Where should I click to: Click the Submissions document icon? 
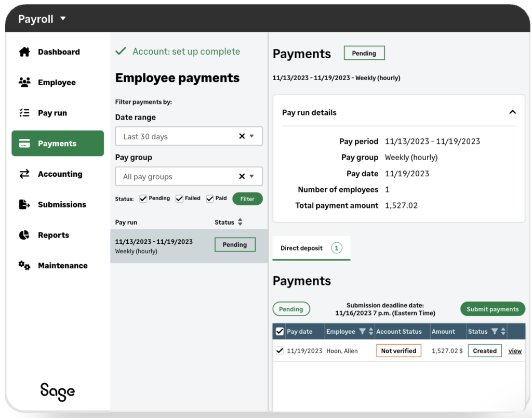[x=24, y=204]
